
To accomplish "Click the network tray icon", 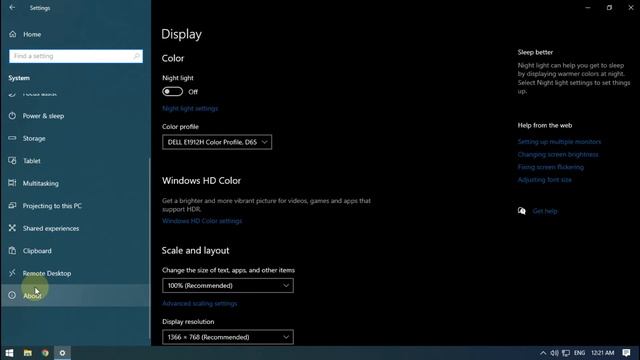I will coord(566,353).
